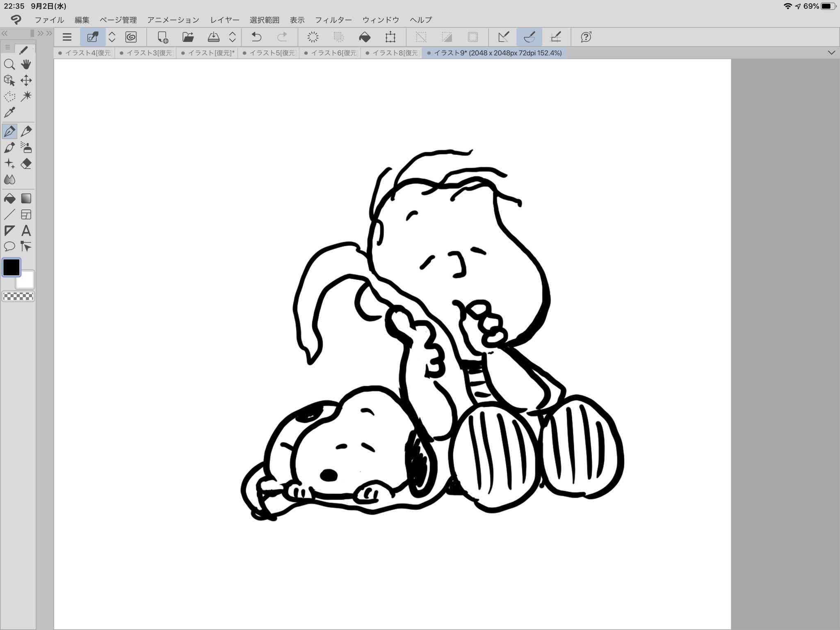
Task: Switch to the イラスト4 tab
Action: [x=84, y=53]
